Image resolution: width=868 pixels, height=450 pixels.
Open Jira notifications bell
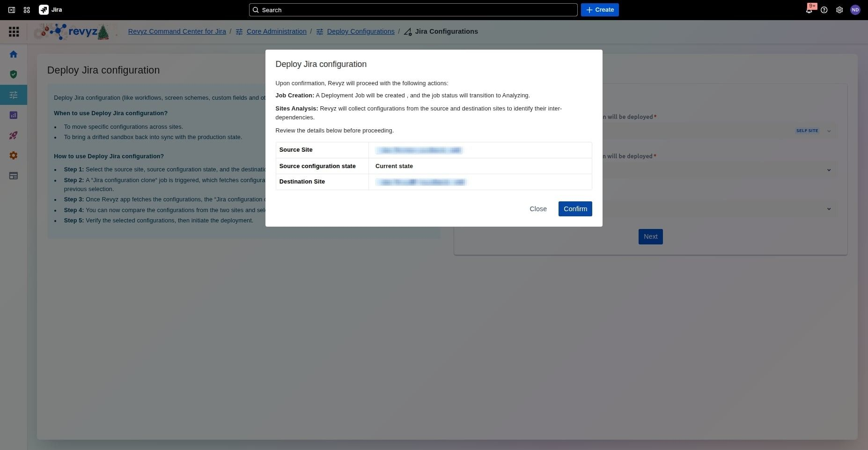point(809,10)
